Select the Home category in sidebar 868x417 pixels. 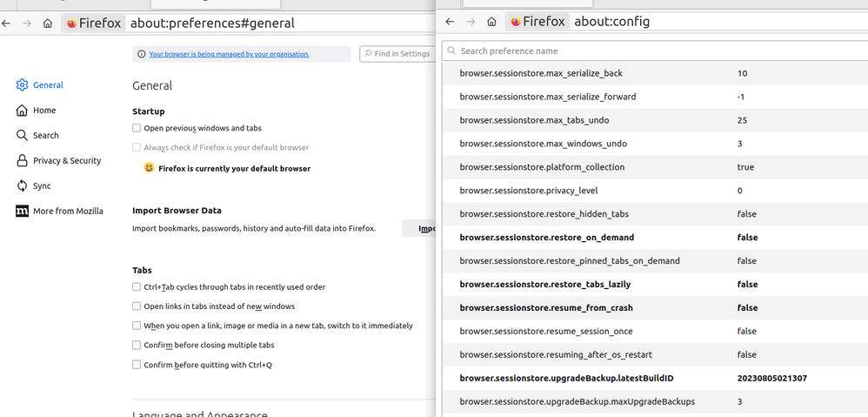point(43,111)
